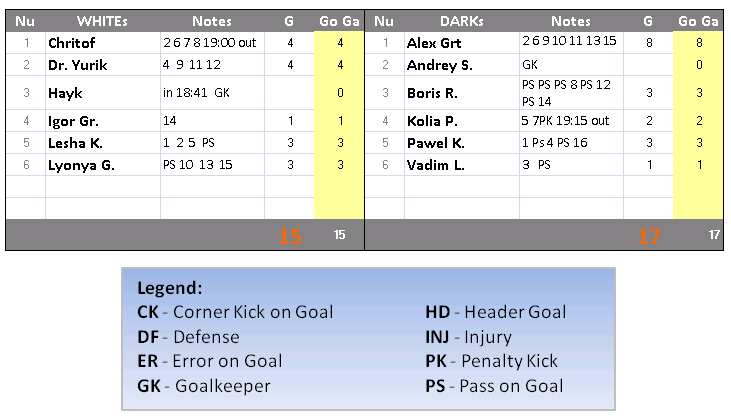This screenshot has height=418, width=731.
Task: Click PK - Penalty Kick legend entry
Action: (x=491, y=361)
